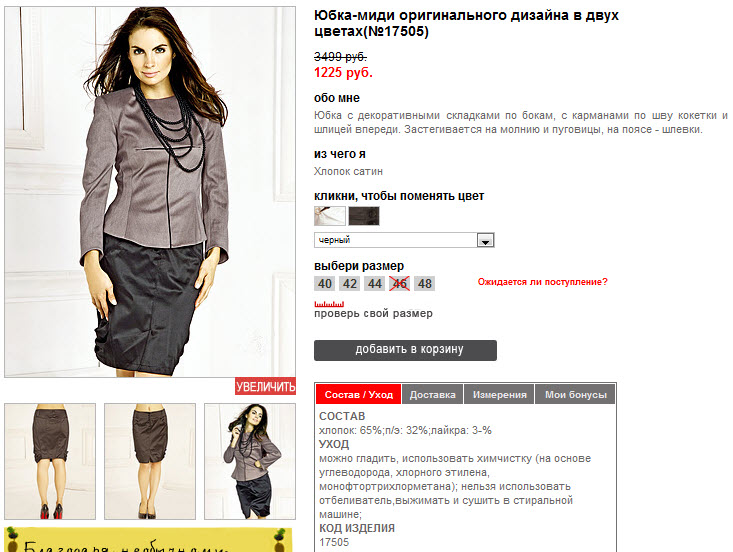Select the Состав / Уход tab
This screenshot has width=733, height=552.
(359, 394)
